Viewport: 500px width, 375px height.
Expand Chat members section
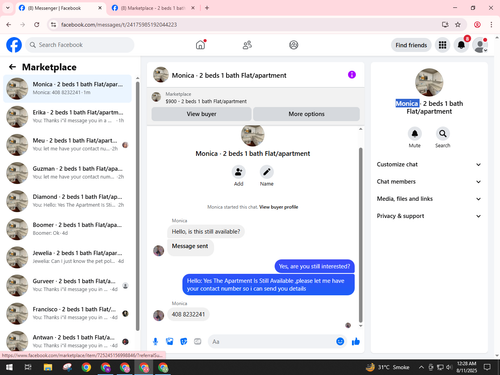[429, 182]
